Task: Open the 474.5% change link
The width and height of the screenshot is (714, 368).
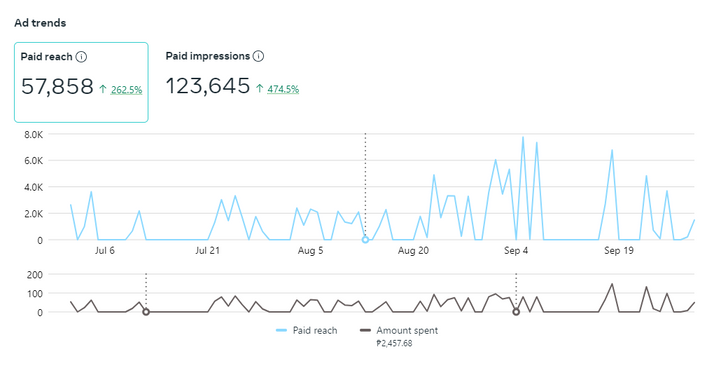Action: pyautogui.click(x=283, y=89)
